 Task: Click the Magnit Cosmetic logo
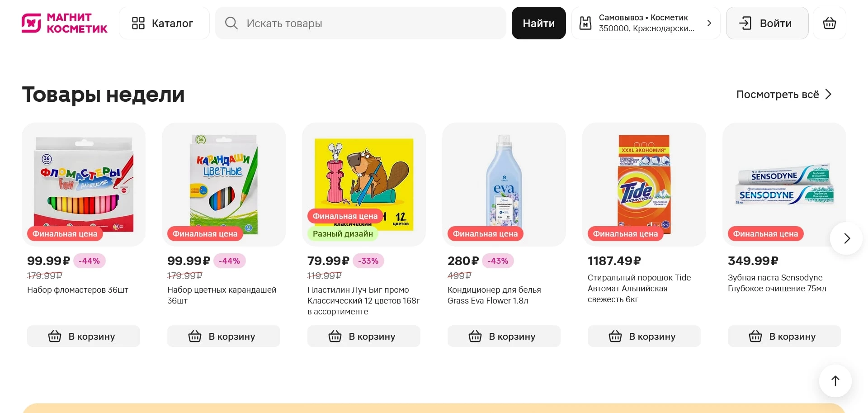64,23
